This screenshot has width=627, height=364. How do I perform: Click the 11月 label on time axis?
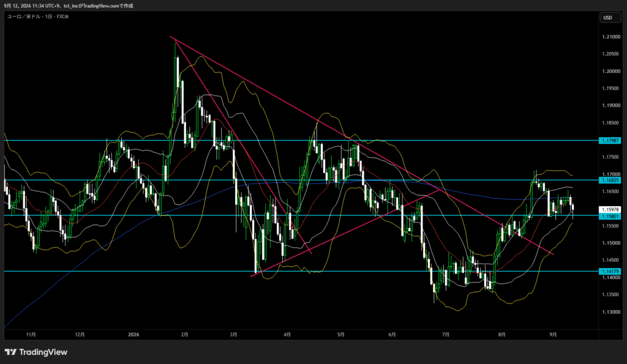pyautogui.click(x=31, y=335)
